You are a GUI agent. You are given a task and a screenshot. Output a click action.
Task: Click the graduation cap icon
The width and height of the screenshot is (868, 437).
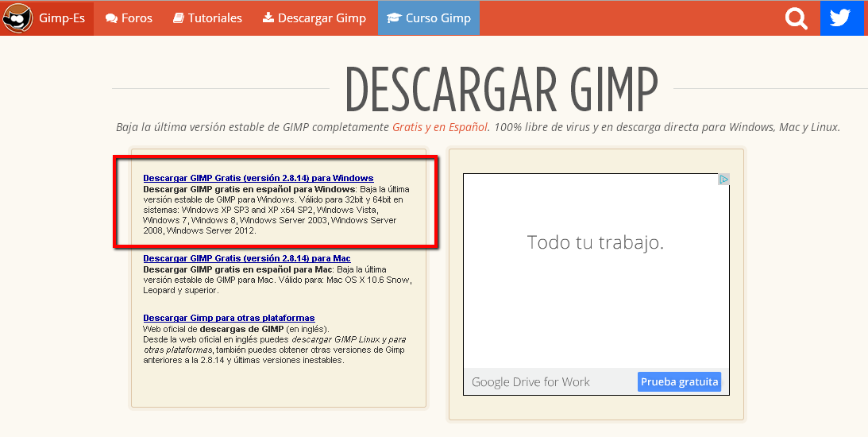tap(394, 18)
